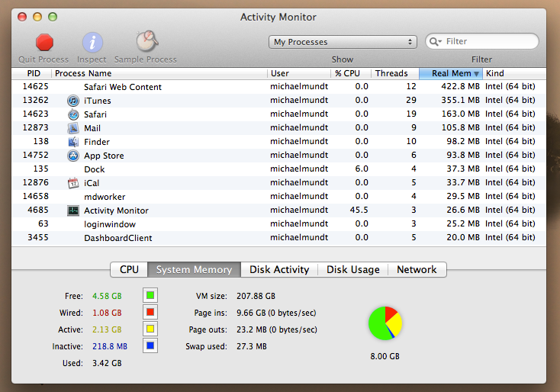Select the Finder face icon in the list
The image size is (560, 392).
pyautogui.click(x=73, y=142)
